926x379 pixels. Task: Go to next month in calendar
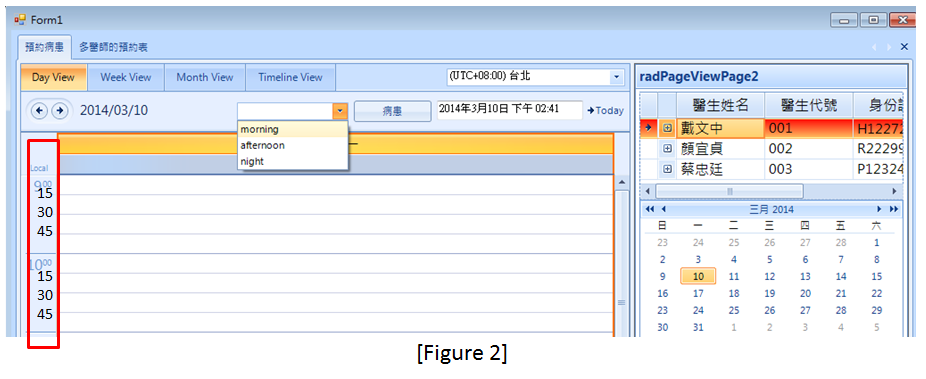coord(879,209)
